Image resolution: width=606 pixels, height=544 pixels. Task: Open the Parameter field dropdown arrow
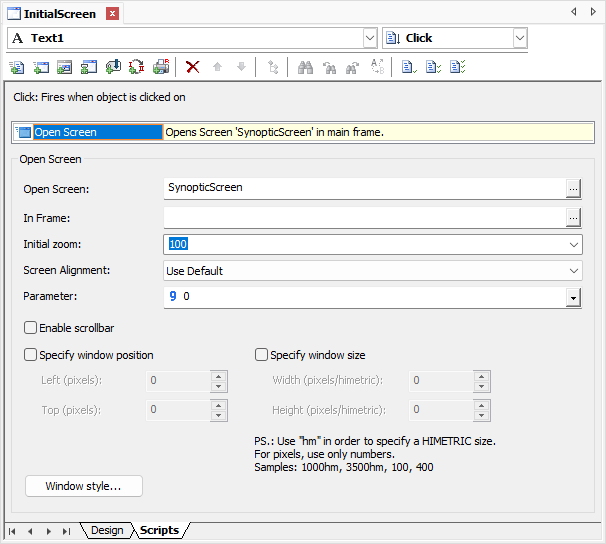(574, 298)
